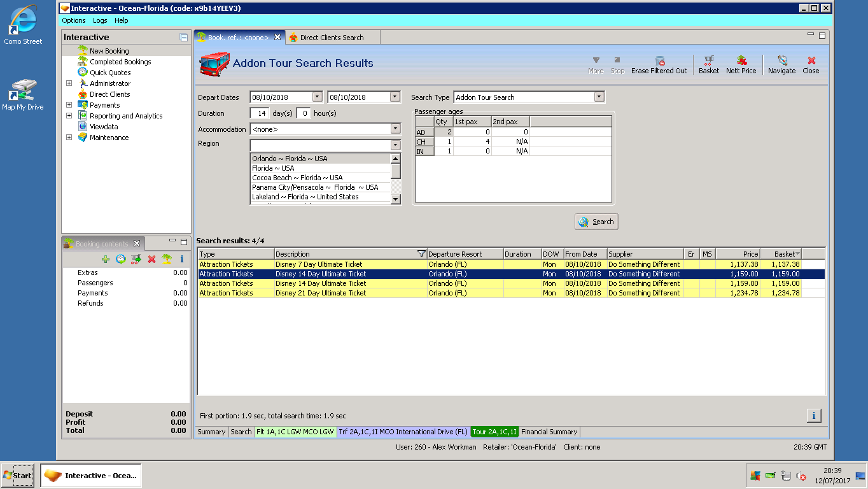Click the Windows Start button

coord(17,476)
